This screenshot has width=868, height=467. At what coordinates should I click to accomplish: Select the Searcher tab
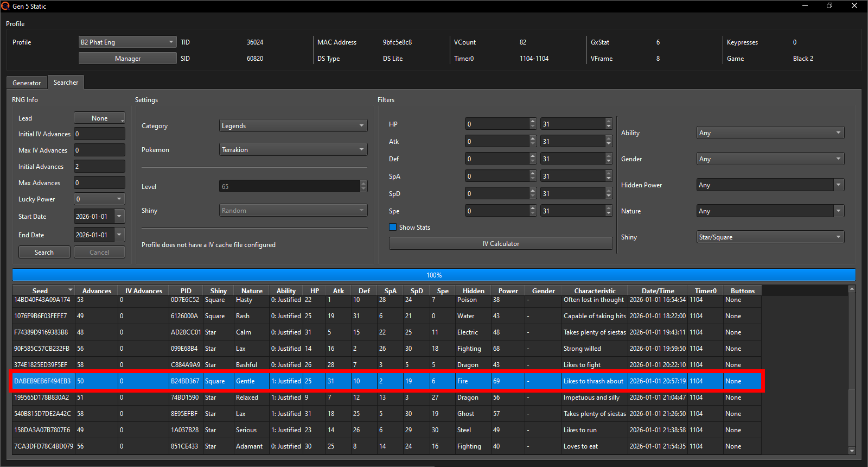(x=66, y=83)
